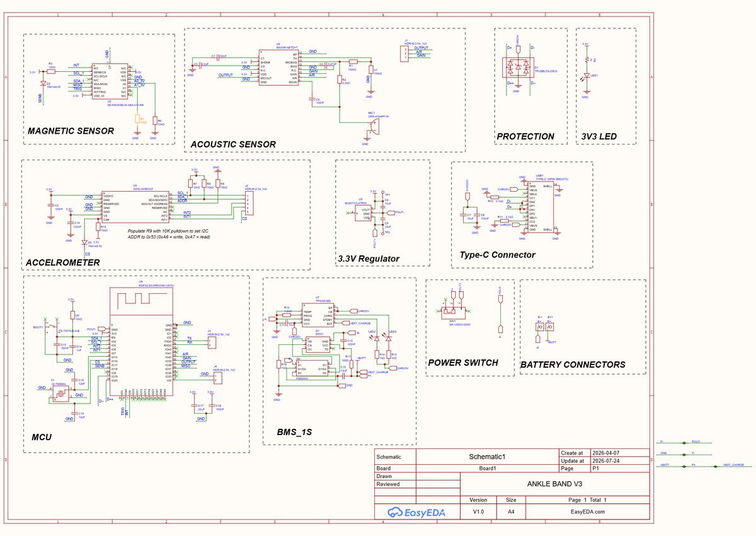Click the Populate R9 I2C address note
Image resolution: width=756 pixels, height=536 pixels.
pyautogui.click(x=169, y=235)
